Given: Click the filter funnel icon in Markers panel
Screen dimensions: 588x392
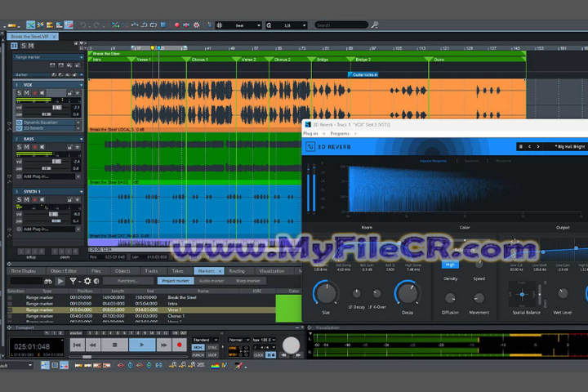Looking at the screenshot, I should [73, 281].
